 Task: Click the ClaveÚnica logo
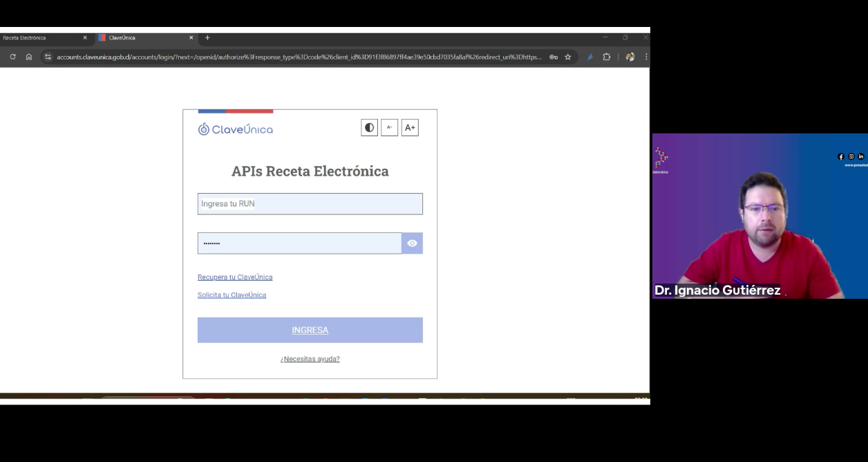(236, 129)
